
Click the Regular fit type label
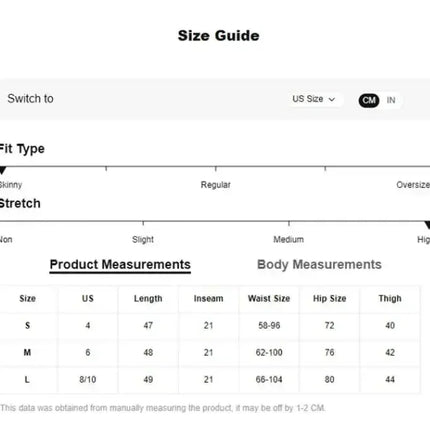click(x=215, y=185)
